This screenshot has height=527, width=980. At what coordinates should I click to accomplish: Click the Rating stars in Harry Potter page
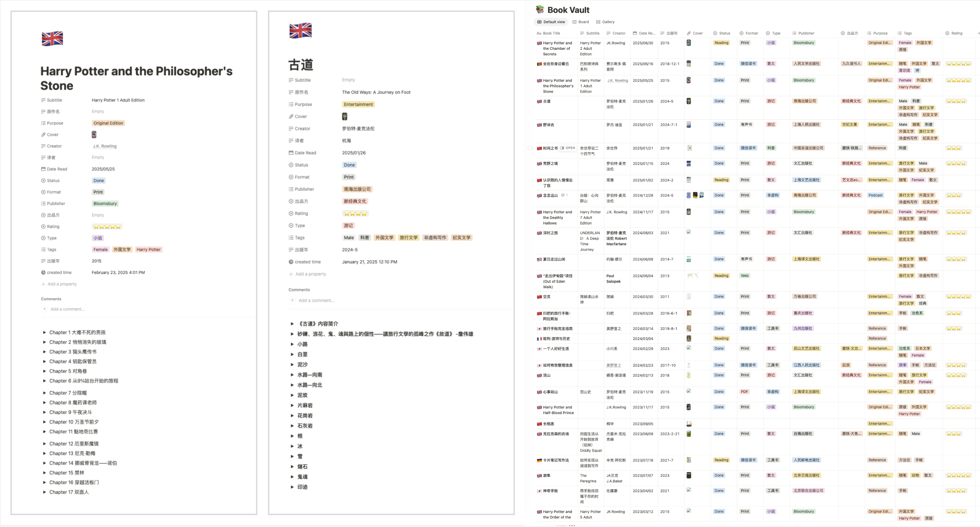pyautogui.click(x=107, y=227)
